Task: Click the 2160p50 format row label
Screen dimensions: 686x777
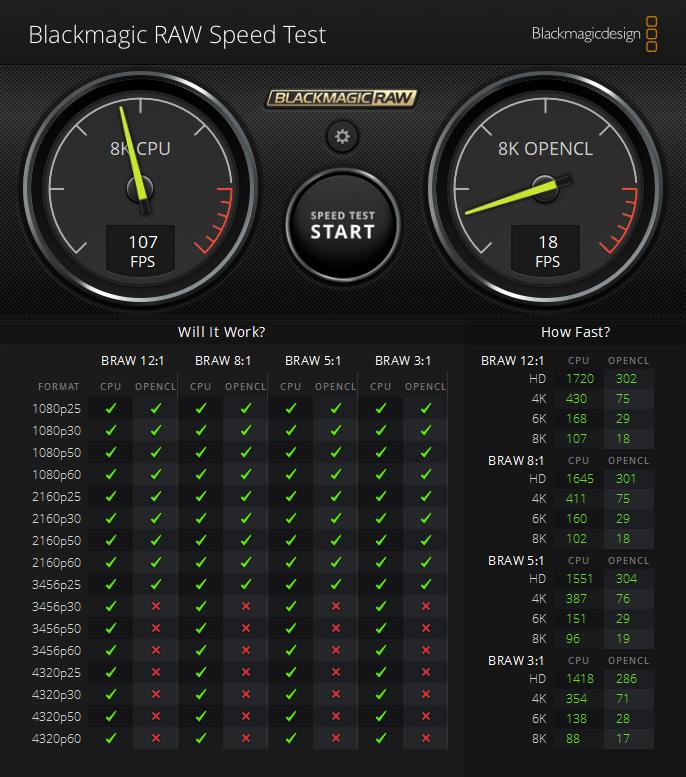Action: tap(57, 541)
